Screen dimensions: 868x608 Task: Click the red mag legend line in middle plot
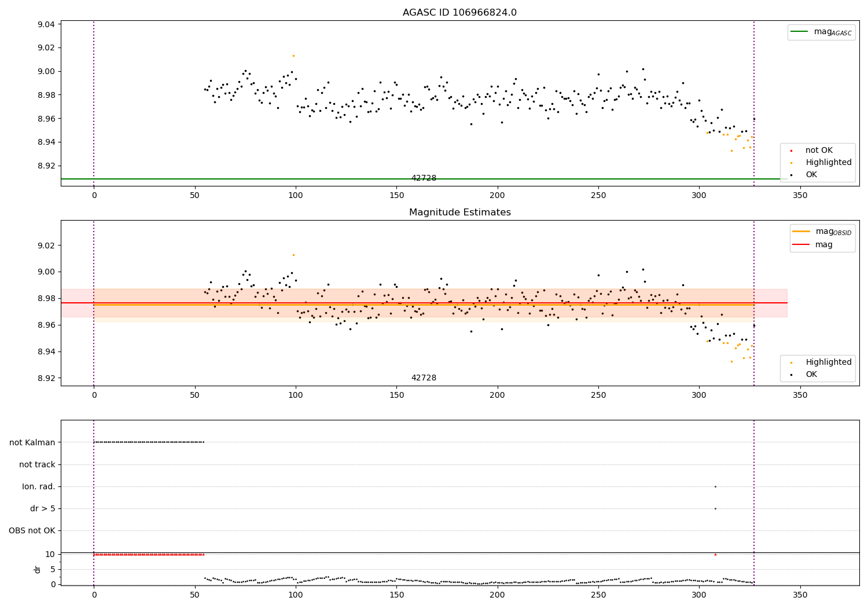801,244
